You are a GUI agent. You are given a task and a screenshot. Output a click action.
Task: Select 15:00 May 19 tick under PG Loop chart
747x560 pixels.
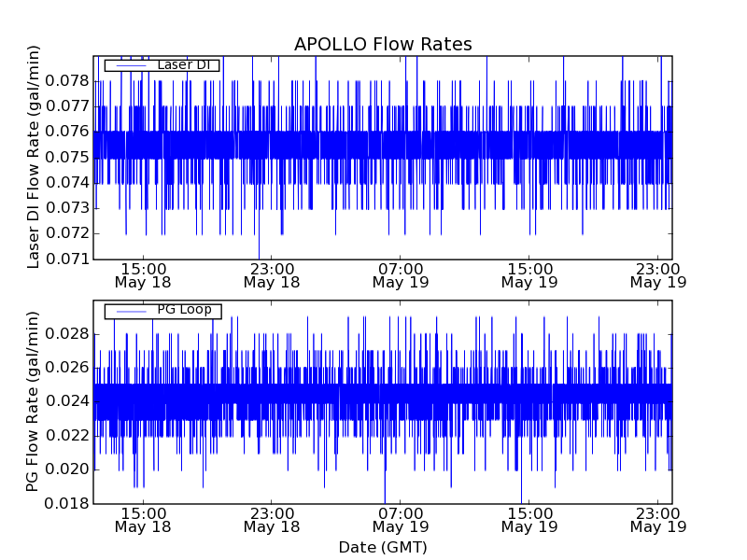click(x=529, y=520)
